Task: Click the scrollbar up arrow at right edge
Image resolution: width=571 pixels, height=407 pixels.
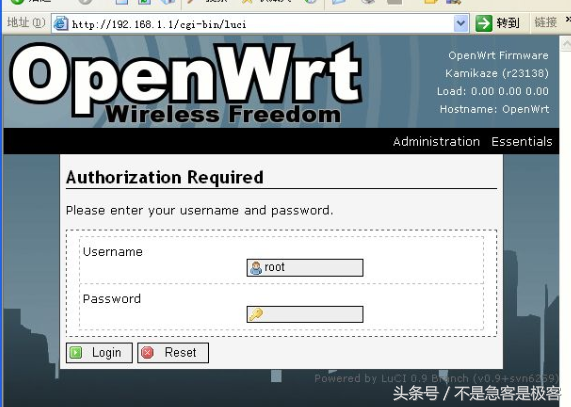Action: pyautogui.click(x=566, y=44)
